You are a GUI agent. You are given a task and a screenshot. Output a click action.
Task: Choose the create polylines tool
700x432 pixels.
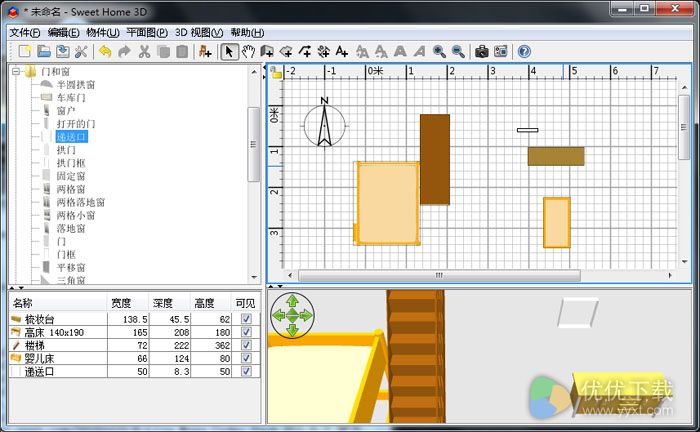[x=305, y=52]
